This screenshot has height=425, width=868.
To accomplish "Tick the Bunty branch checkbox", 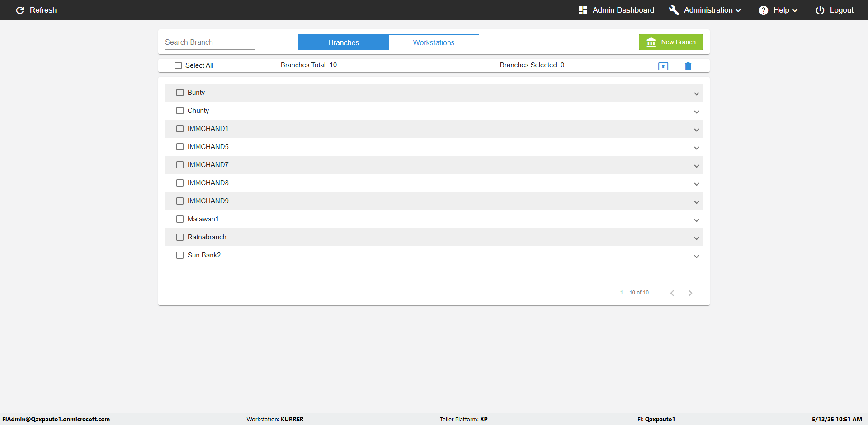I will pyautogui.click(x=180, y=93).
